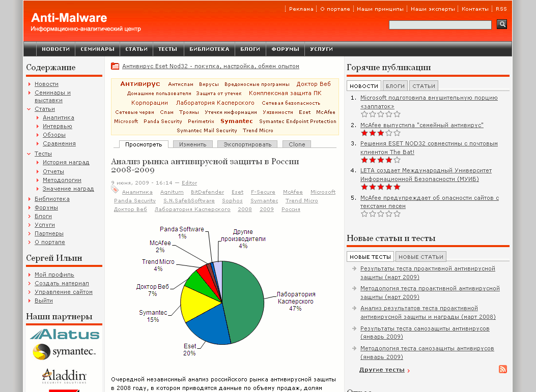Click the Editor author link

pos(189,183)
